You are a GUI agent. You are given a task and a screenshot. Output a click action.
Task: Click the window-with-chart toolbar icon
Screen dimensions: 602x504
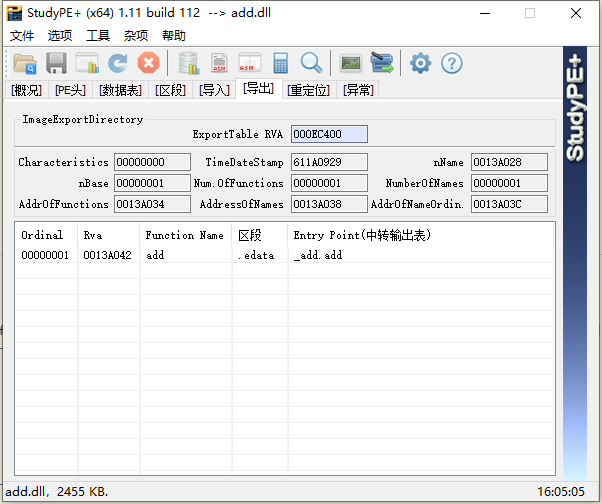point(88,63)
